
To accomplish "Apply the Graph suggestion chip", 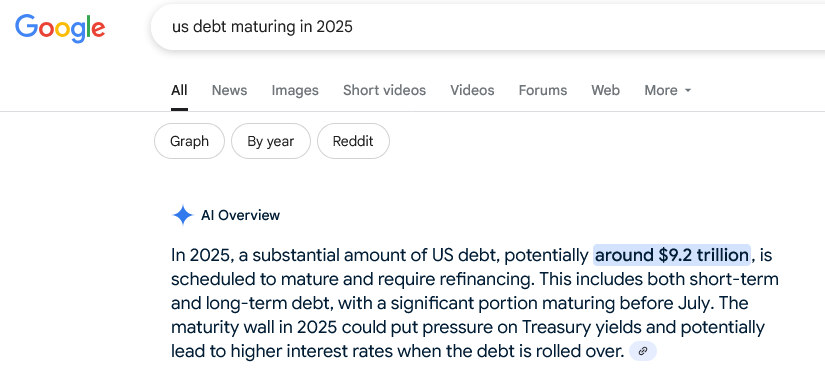I will tap(189, 141).
